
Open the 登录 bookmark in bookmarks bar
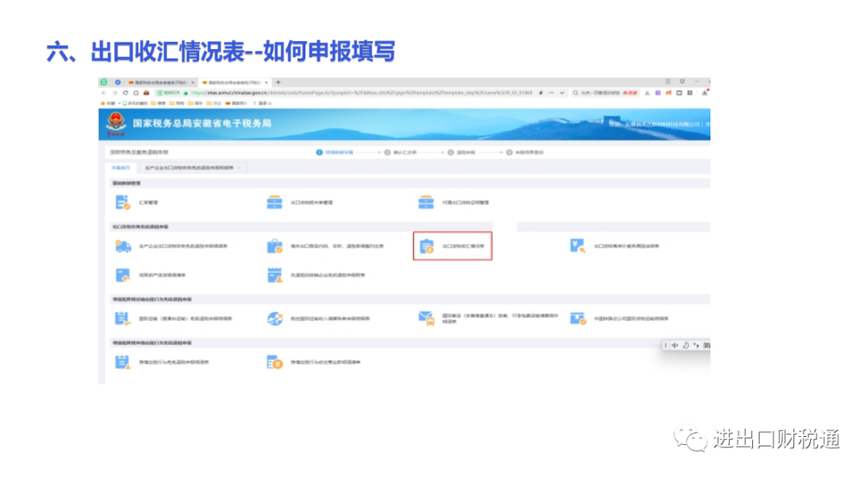coord(262,104)
